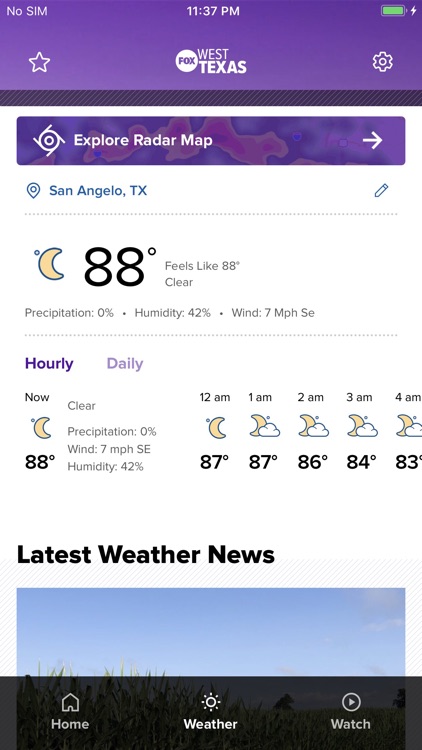422x750 pixels.
Task: Tap the favorites star icon
Action: click(x=39, y=62)
